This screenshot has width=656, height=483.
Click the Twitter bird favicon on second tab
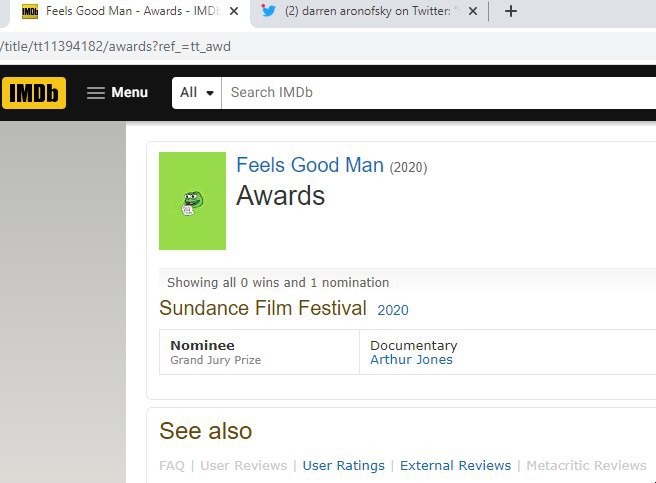(268, 10)
